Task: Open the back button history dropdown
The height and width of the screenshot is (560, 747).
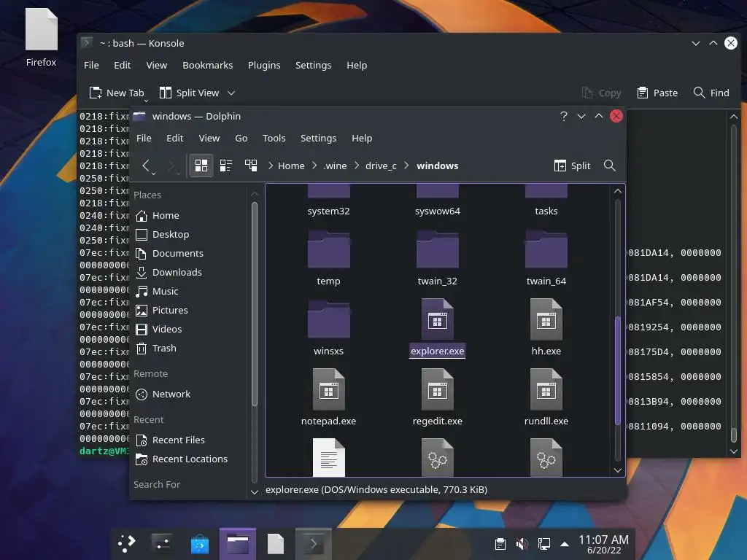Action: 153,174
